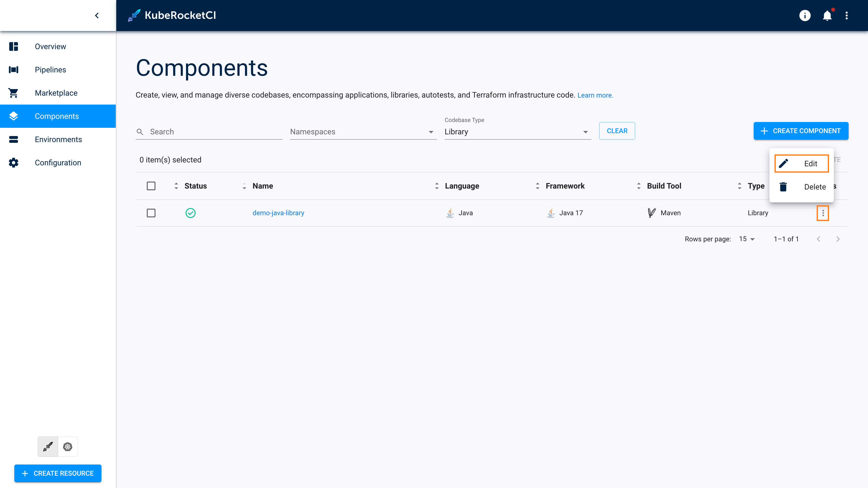Screen dimensions: 868x488
Task: Click the KubeRocketCI rocket logo icon
Action: (132, 15)
